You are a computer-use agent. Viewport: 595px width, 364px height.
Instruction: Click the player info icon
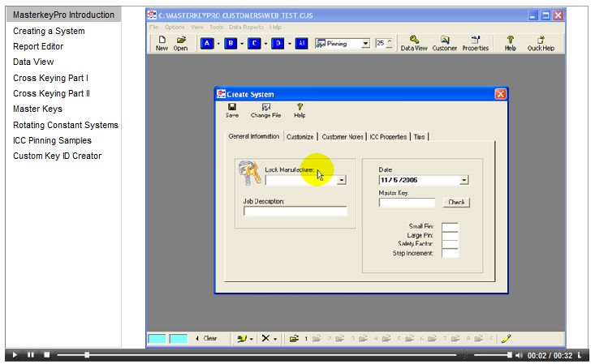pos(580,355)
